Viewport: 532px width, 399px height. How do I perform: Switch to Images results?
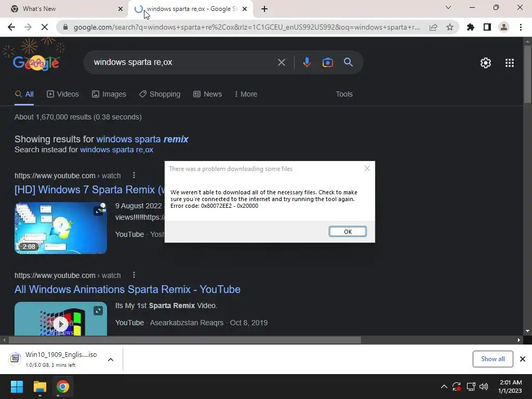[109, 95]
